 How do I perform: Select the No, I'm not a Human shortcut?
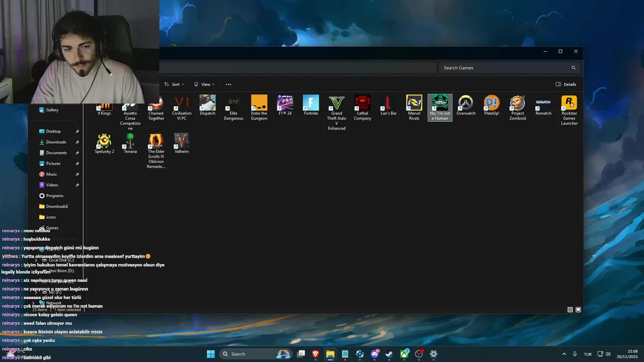click(440, 108)
